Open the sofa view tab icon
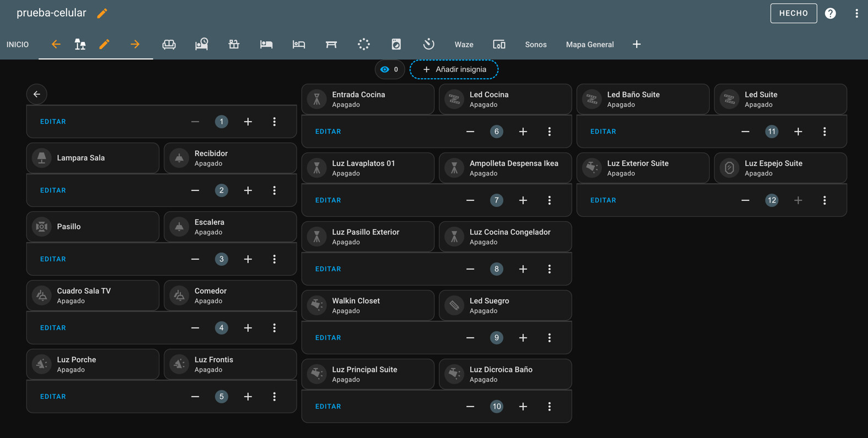The height and width of the screenshot is (438, 868). pos(169,45)
